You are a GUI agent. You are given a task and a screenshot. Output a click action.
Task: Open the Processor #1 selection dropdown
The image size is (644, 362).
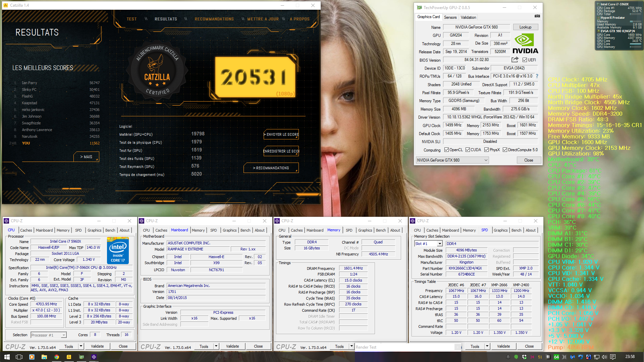click(49, 335)
